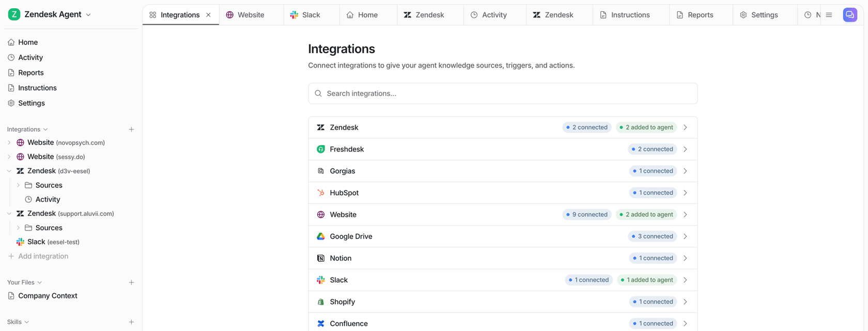Click Slack '1 added to agent' badge
The image size is (868, 331).
(647, 280)
